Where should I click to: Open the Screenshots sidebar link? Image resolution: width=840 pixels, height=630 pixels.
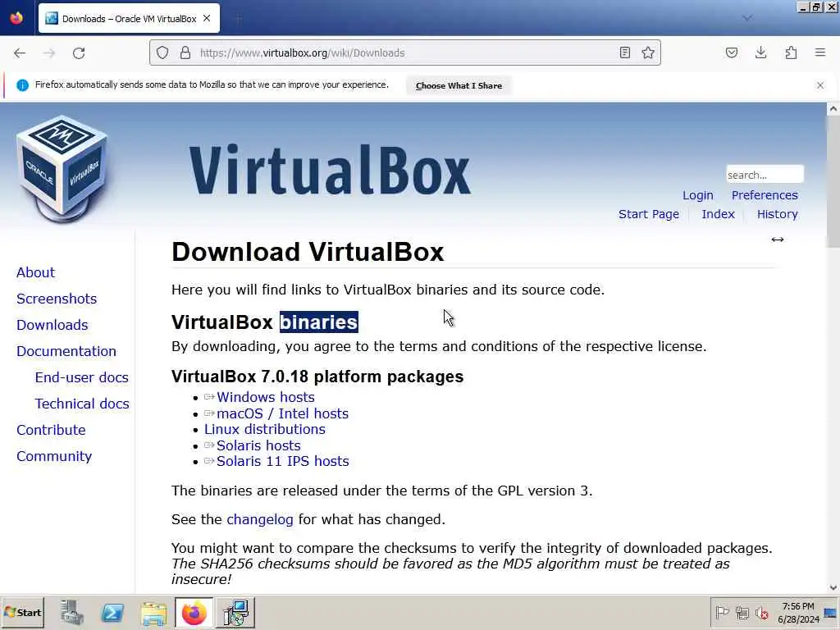(57, 299)
